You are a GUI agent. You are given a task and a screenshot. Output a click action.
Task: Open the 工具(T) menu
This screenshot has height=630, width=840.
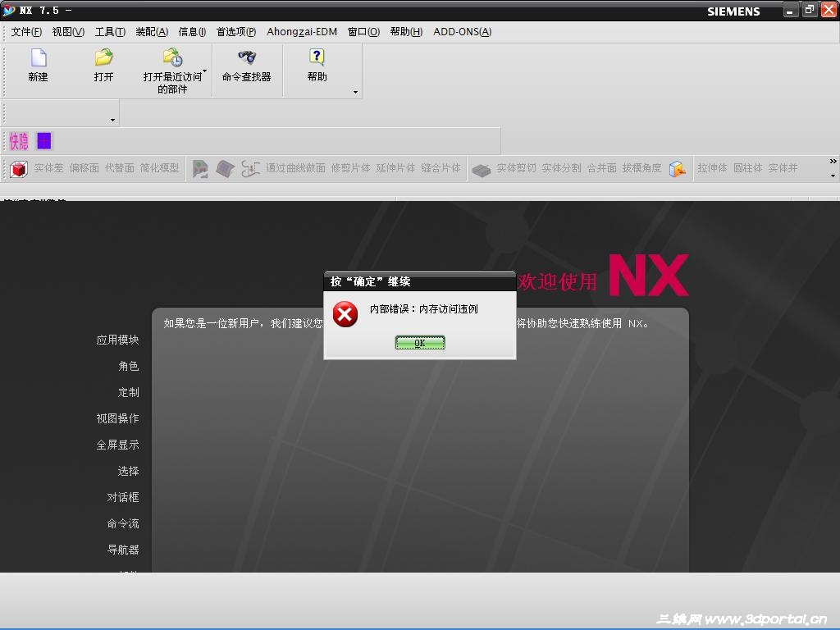(x=110, y=32)
